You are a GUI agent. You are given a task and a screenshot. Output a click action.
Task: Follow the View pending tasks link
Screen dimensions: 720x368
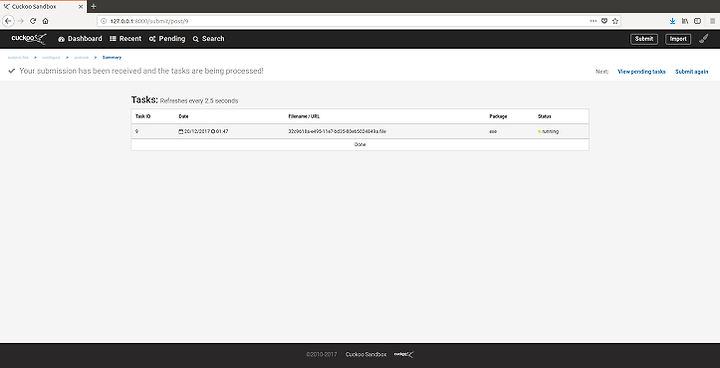coord(641,72)
